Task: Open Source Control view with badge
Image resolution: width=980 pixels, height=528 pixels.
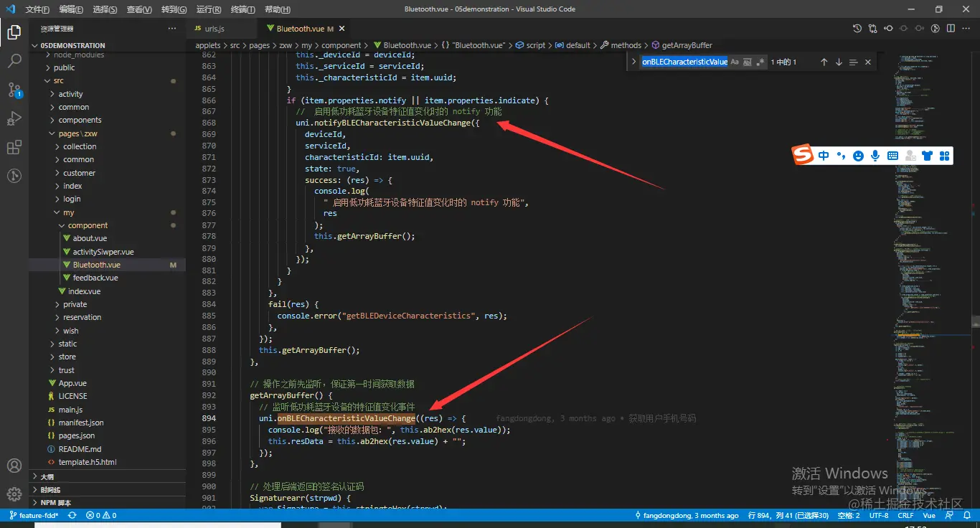Action: 14,90
